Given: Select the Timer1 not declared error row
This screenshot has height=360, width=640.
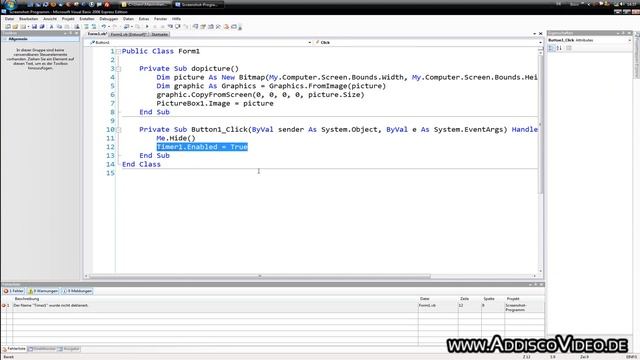Looking at the screenshot, I should (x=272, y=307).
